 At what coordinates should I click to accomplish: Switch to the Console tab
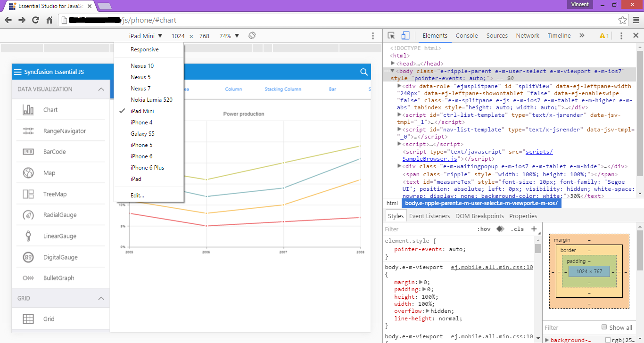point(466,36)
